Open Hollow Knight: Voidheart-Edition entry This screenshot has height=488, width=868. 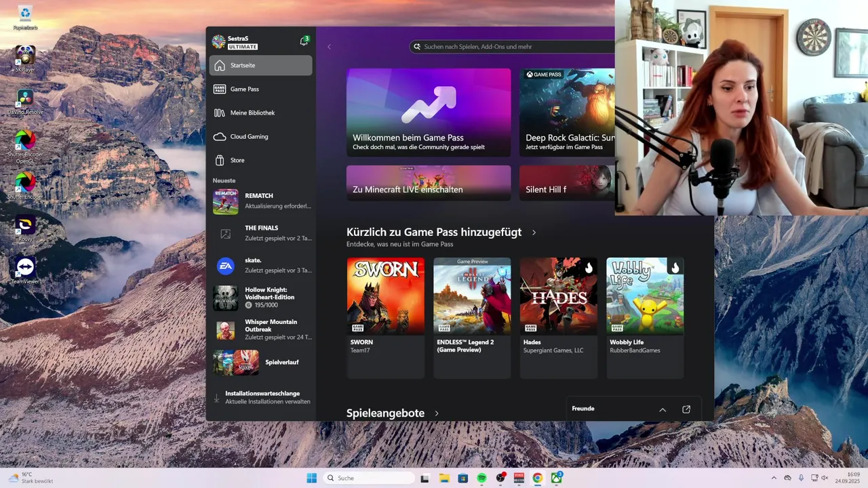tap(261, 298)
